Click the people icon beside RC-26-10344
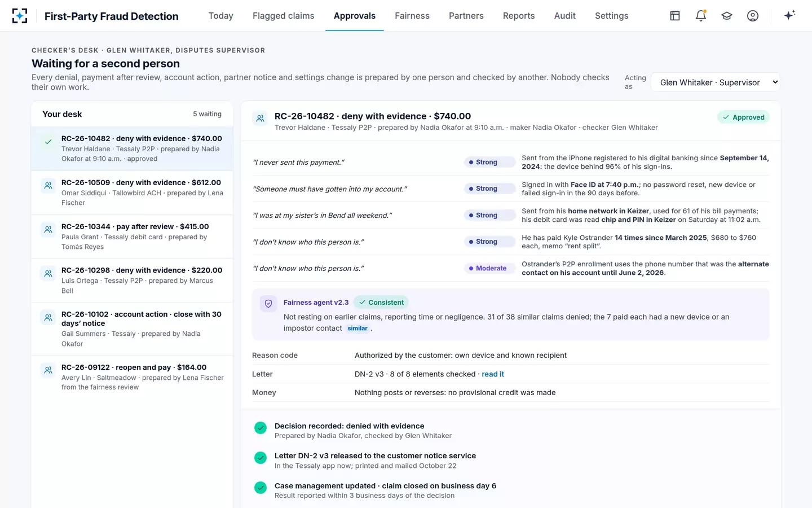 48,229
